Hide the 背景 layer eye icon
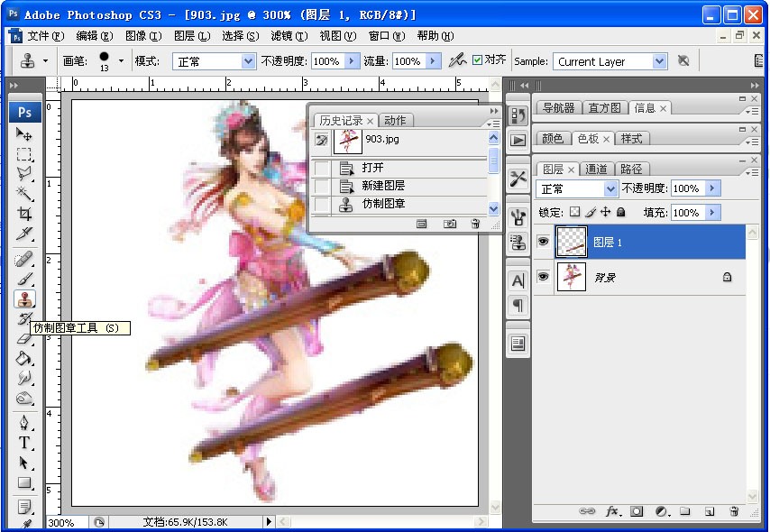 pos(543,277)
